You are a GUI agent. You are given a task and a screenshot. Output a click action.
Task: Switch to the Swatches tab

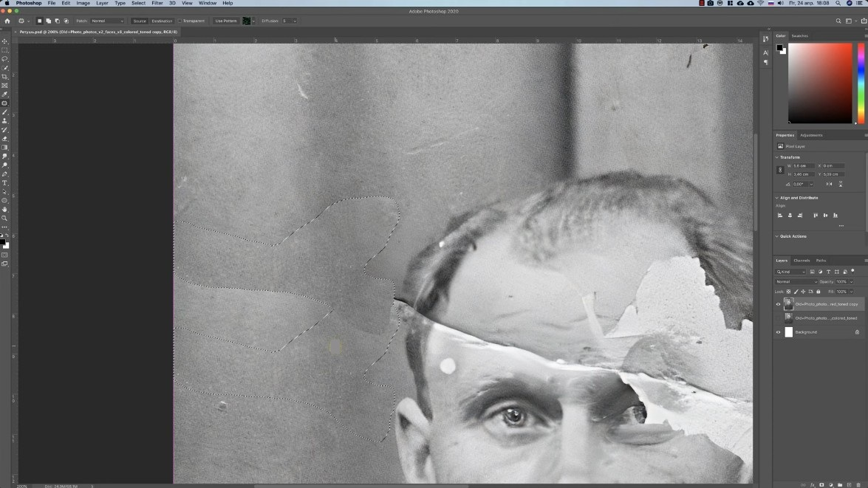tap(799, 36)
